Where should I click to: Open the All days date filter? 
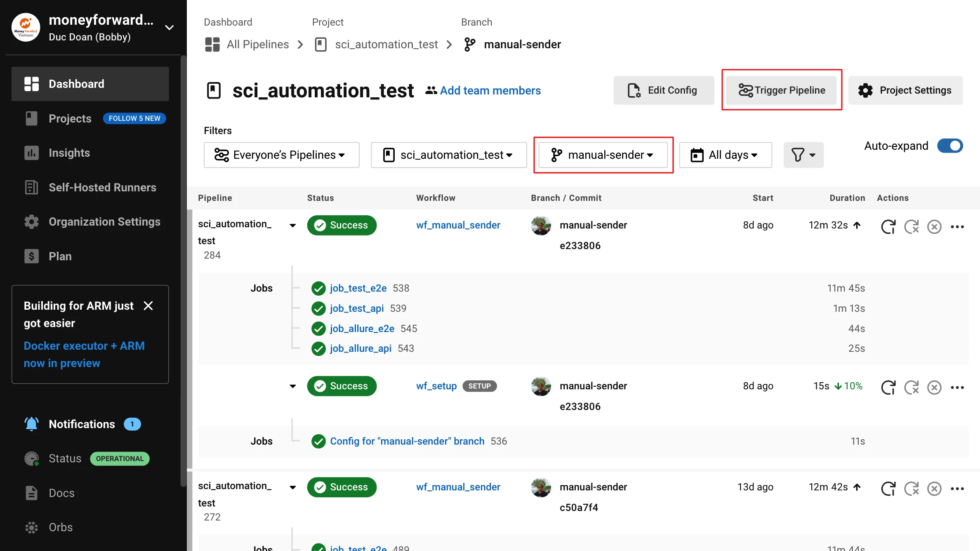click(726, 155)
